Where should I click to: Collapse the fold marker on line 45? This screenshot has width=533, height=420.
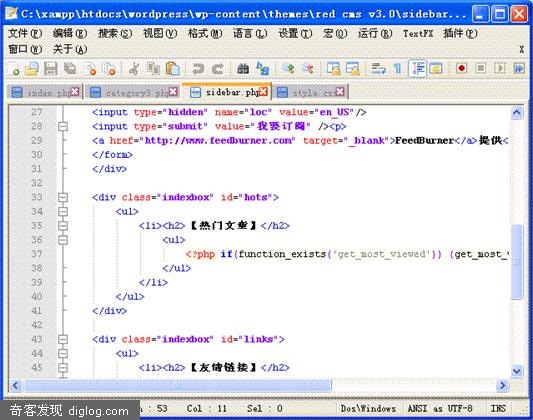63,368
